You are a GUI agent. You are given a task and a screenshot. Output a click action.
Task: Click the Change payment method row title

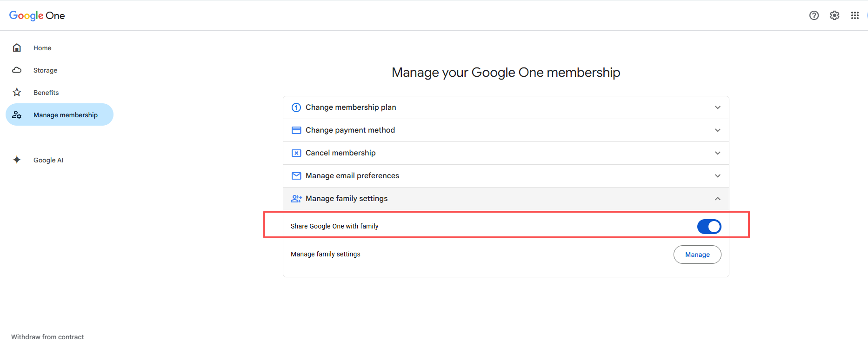350,130
